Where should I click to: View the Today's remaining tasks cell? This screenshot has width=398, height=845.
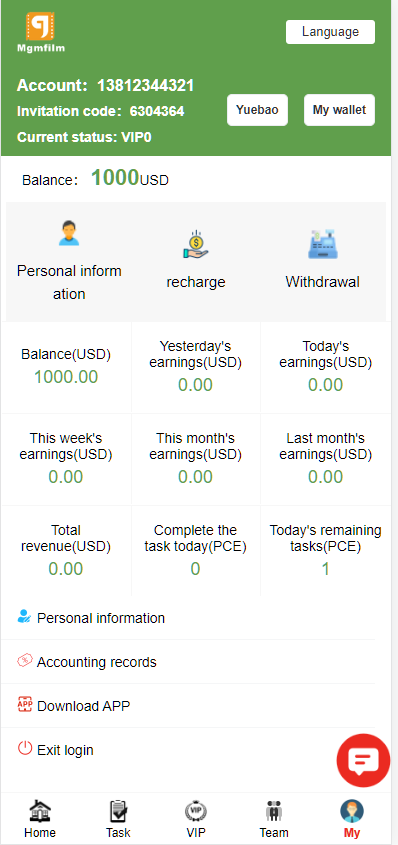[325, 550]
